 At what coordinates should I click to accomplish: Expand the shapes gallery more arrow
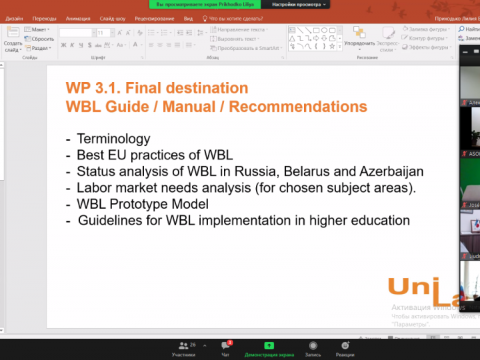point(340,47)
